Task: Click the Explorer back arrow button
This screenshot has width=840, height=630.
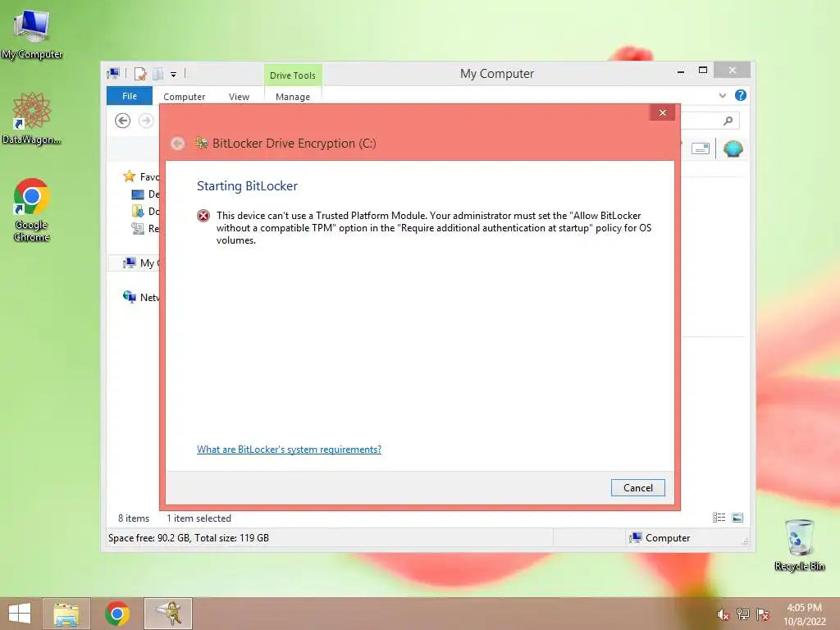Action: [x=123, y=121]
